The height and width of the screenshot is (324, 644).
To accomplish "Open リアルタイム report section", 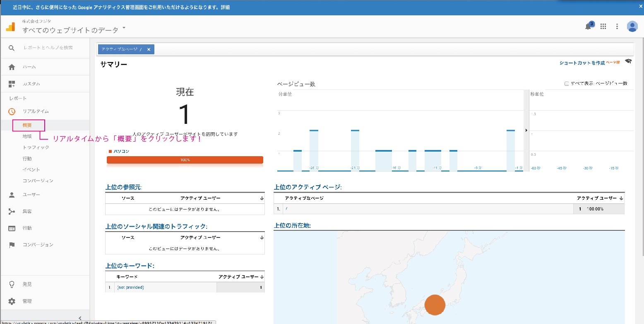I will [x=36, y=111].
